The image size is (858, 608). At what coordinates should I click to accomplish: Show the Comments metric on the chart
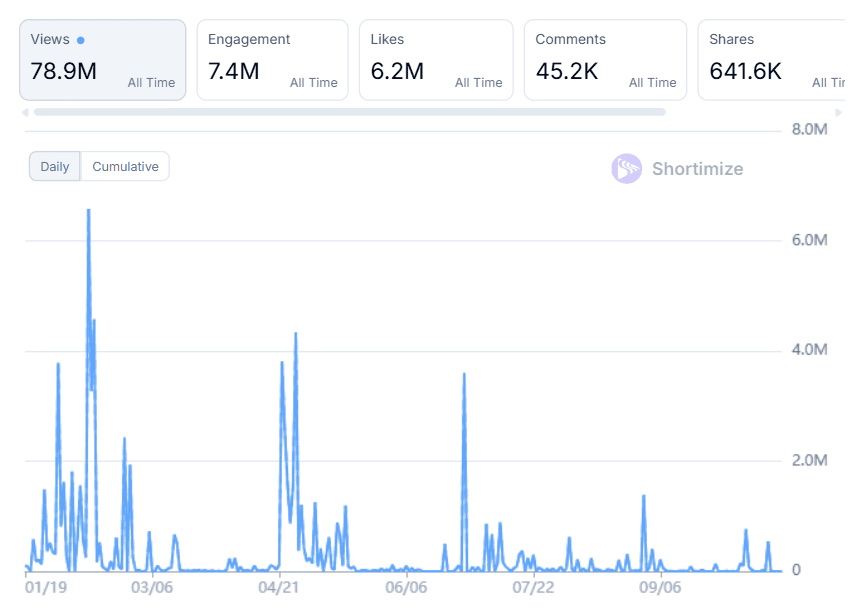coord(605,60)
